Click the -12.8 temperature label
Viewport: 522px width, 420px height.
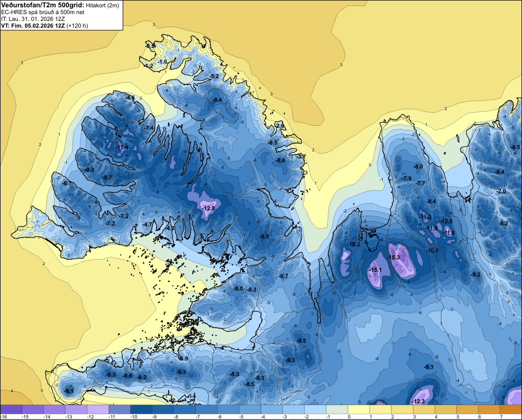[x=208, y=208]
